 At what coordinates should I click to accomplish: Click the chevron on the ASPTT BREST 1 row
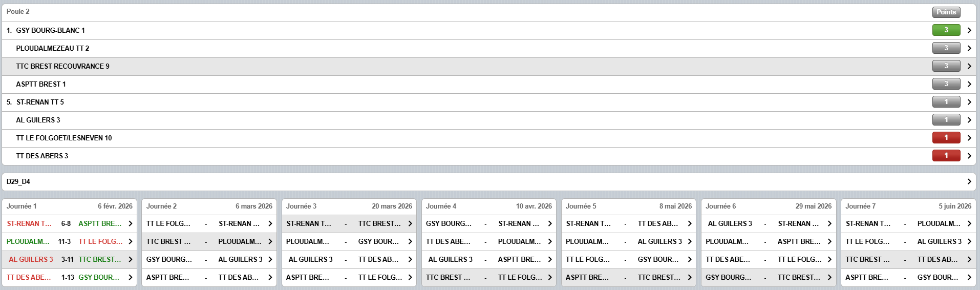click(969, 84)
